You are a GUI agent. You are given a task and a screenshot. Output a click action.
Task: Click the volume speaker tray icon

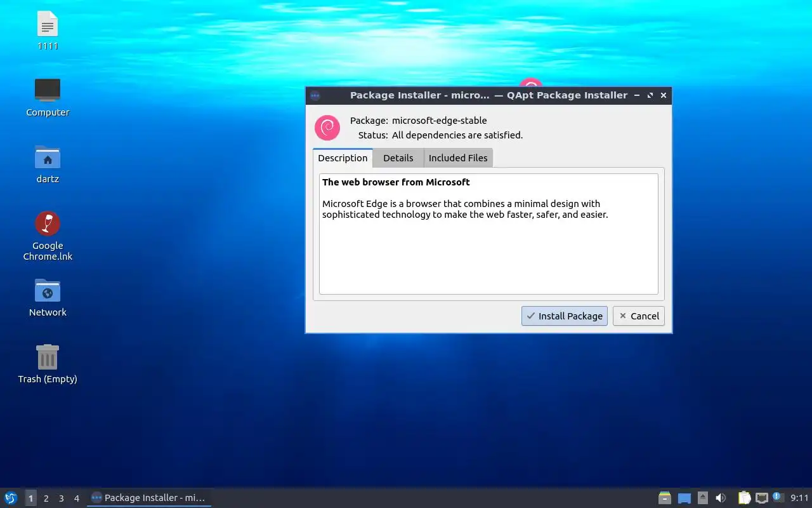coord(721,498)
